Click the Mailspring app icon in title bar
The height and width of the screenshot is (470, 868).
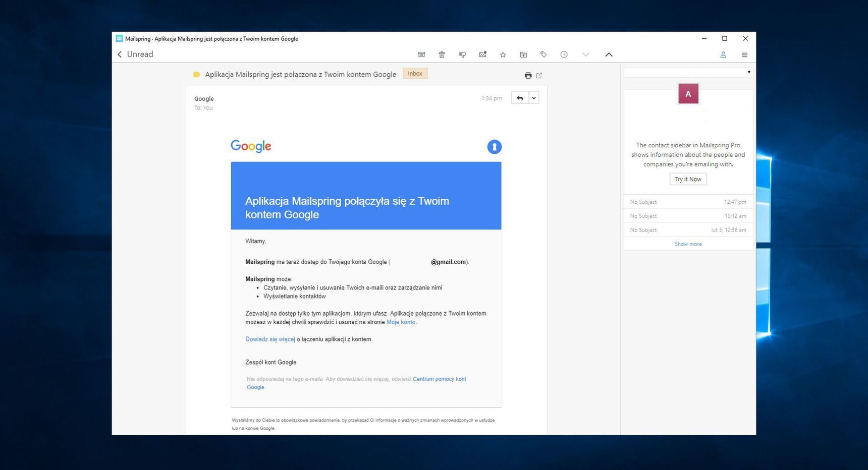[119, 38]
